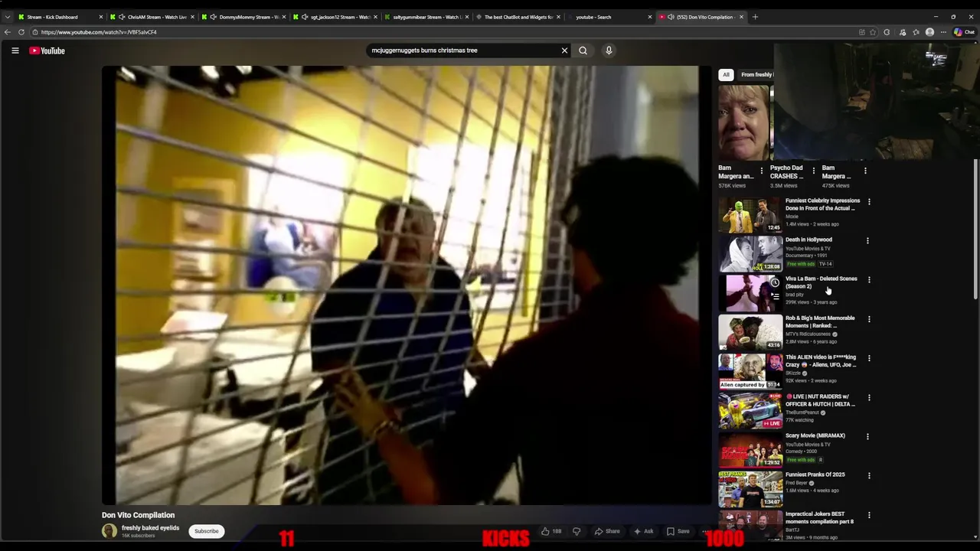Open Death in Hollywood thumbnail
980x551 pixels.
pos(750,254)
